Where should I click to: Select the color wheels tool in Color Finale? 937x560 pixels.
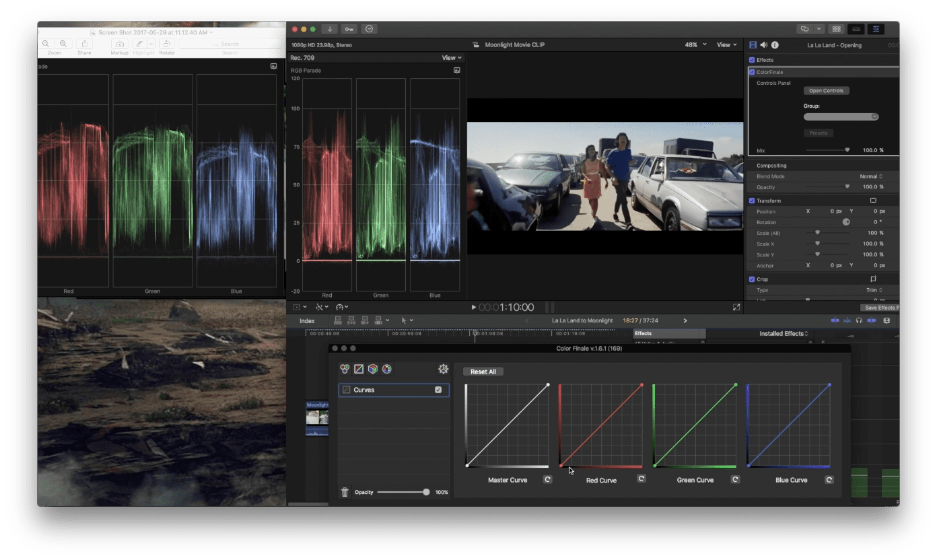point(345,369)
